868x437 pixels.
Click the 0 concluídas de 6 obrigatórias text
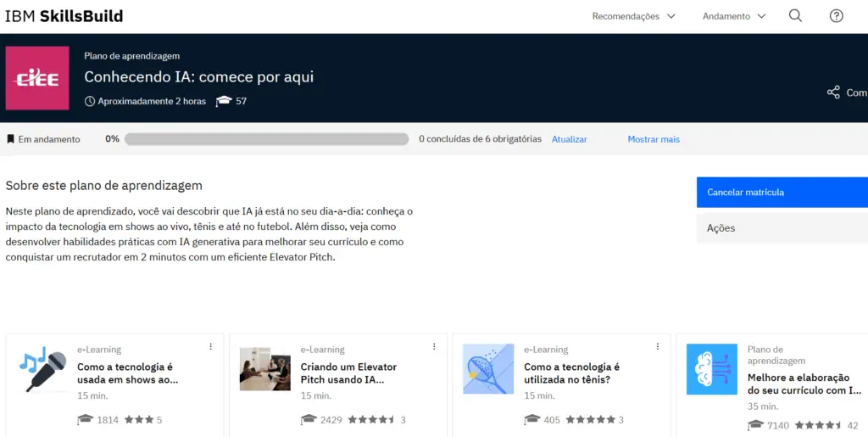click(480, 139)
